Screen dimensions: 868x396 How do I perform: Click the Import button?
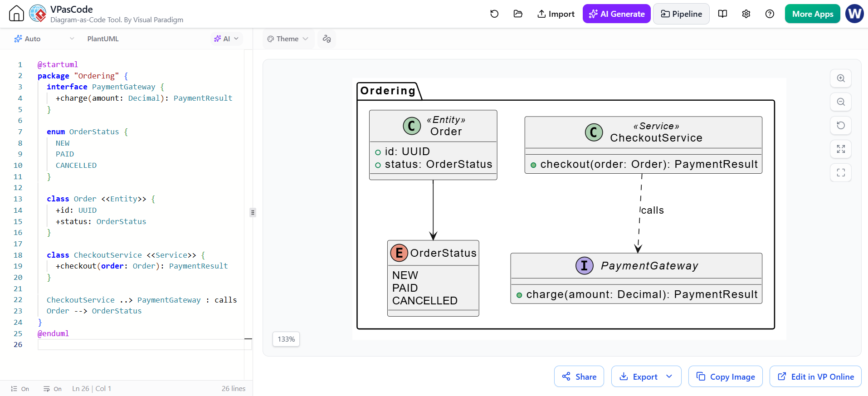pyautogui.click(x=556, y=14)
